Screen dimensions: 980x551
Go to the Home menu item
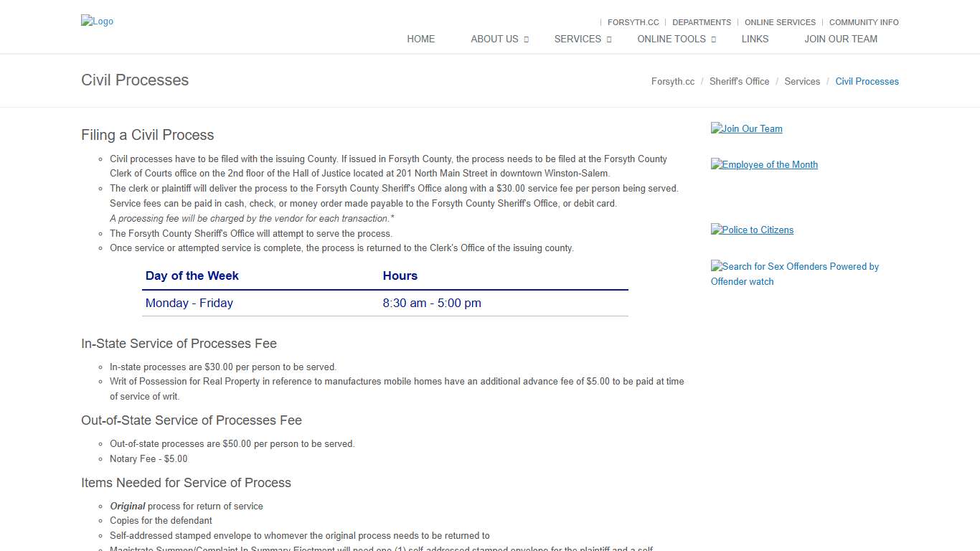(x=420, y=39)
